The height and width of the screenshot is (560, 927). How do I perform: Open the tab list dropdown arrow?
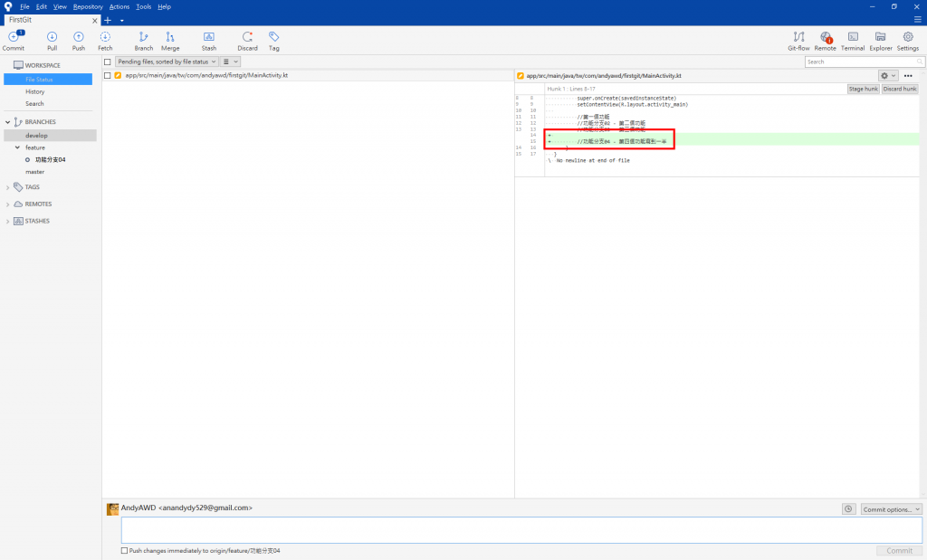point(122,21)
